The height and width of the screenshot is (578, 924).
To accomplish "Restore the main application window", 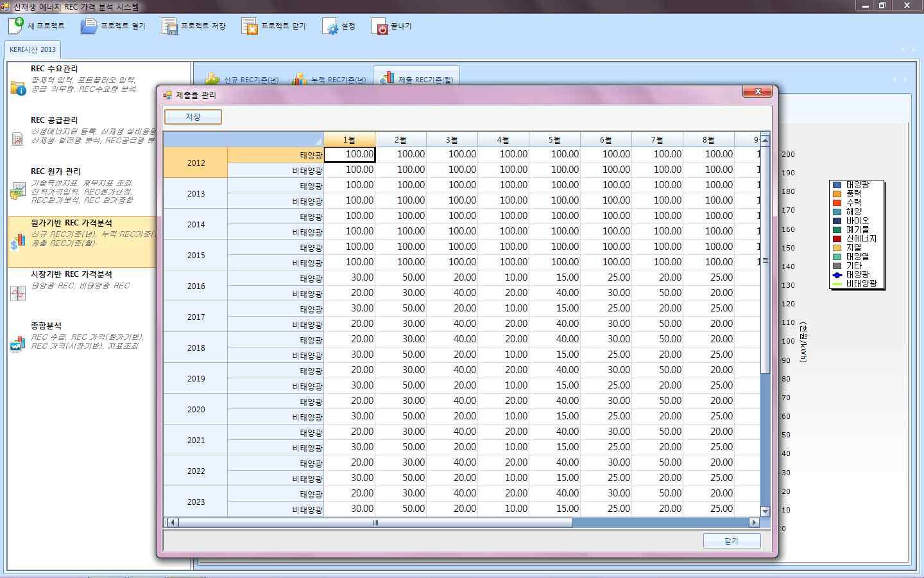I will [x=882, y=6].
